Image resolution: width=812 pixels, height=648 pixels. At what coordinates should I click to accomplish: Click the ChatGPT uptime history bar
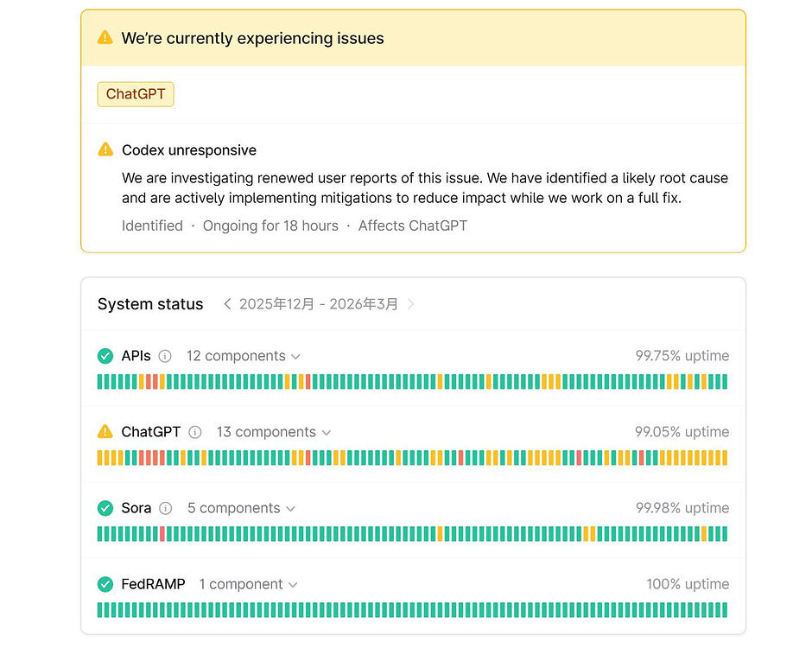[x=412, y=458]
